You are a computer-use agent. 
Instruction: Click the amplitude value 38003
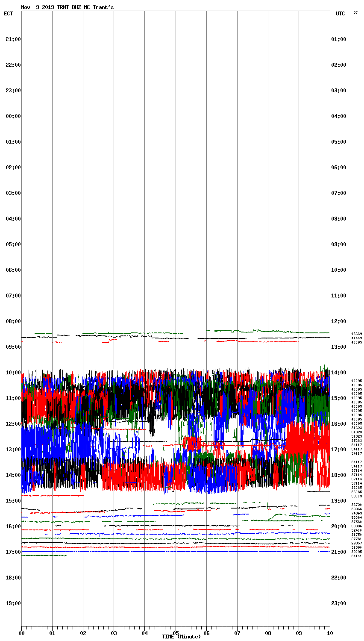click(x=357, y=496)
